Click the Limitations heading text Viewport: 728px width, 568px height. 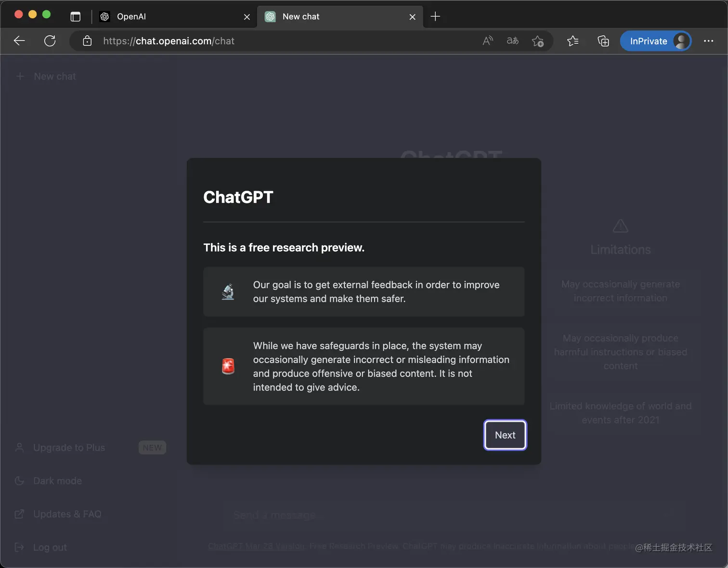coord(621,250)
